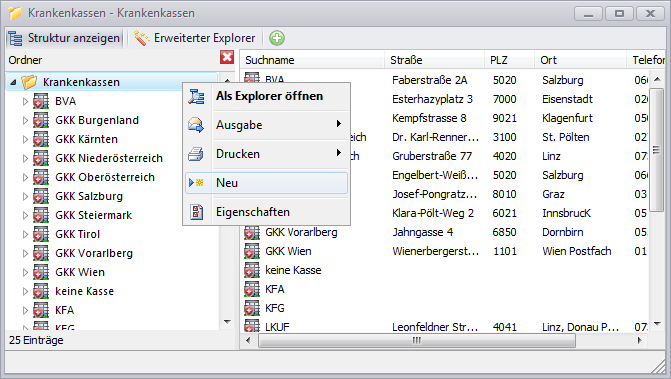Click keine Kasse icon in tree
This screenshot has width=671, height=379.
pos(41,291)
